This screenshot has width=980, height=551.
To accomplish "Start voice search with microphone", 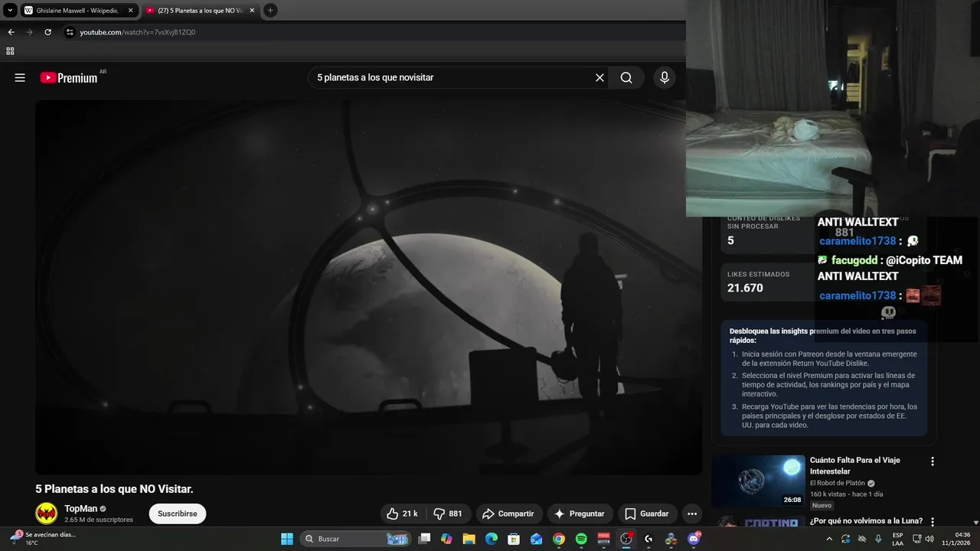I will pyautogui.click(x=664, y=77).
